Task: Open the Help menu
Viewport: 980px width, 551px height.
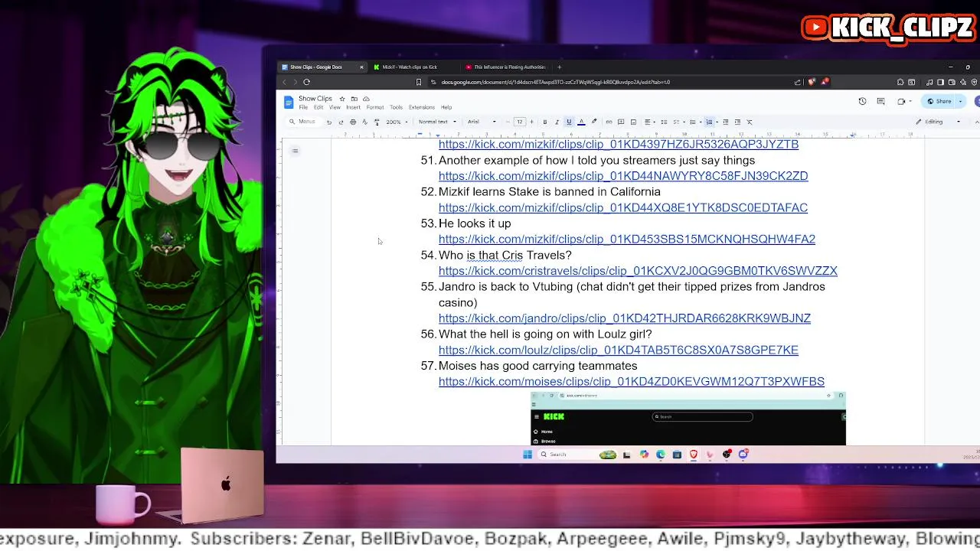Action: click(x=446, y=107)
